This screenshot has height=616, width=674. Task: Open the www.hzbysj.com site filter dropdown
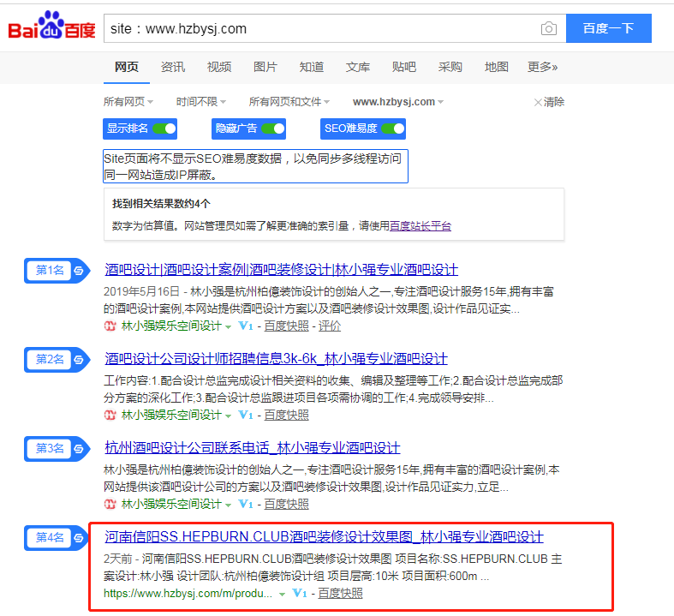[398, 102]
